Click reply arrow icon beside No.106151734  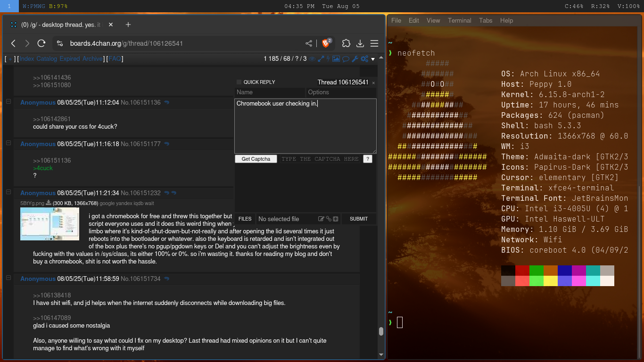coord(166,279)
